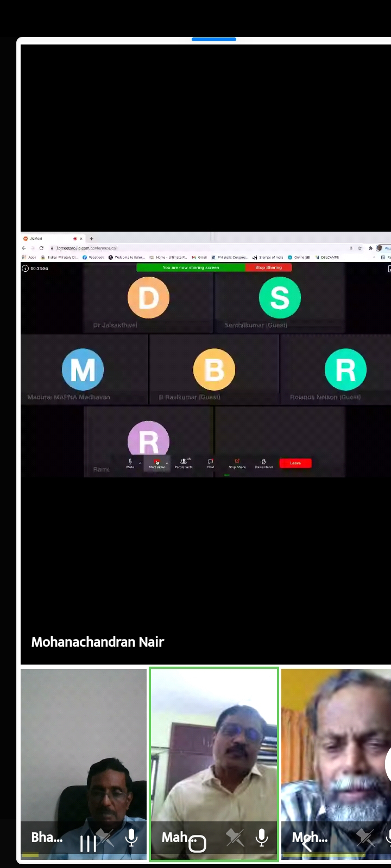The width and height of the screenshot is (391, 868).
Task: Click the browser forward arrow
Action: [x=32, y=248]
